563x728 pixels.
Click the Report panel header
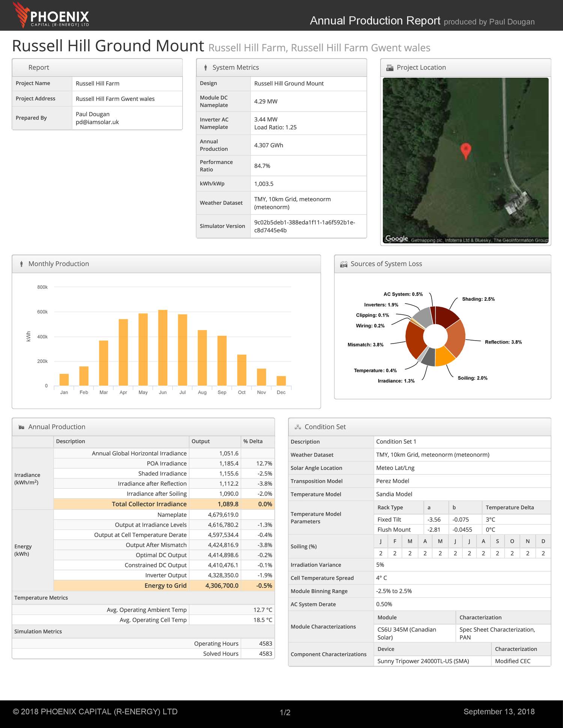[97, 68]
